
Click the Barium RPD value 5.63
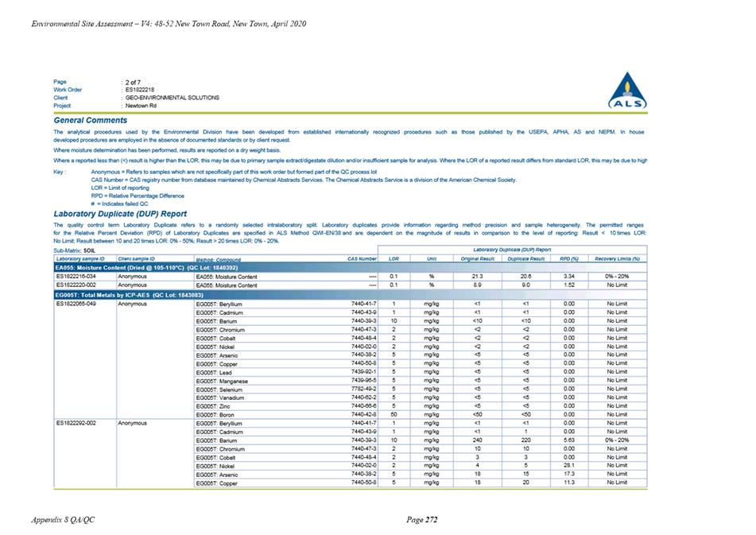tap(569, 440)
